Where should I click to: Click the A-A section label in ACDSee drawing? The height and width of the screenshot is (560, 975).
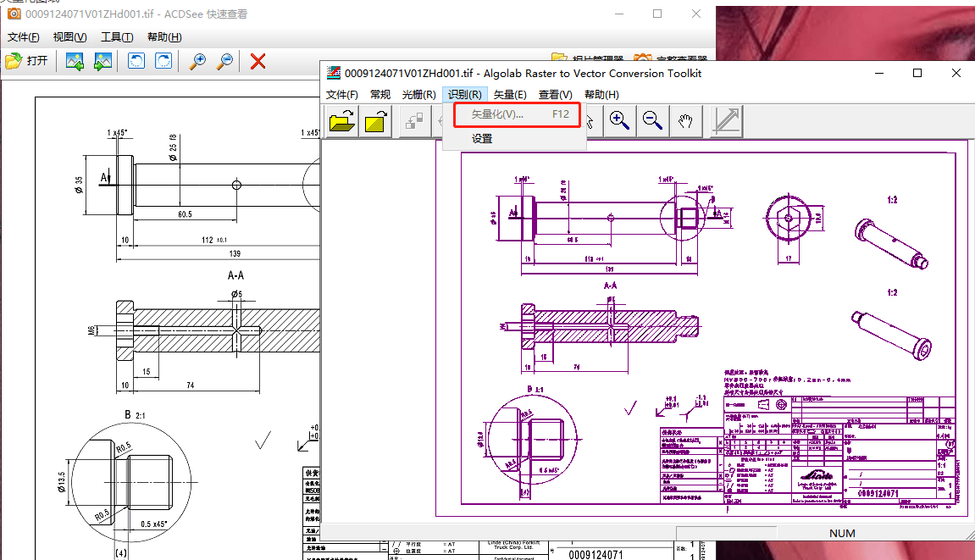tap(235, 275)
